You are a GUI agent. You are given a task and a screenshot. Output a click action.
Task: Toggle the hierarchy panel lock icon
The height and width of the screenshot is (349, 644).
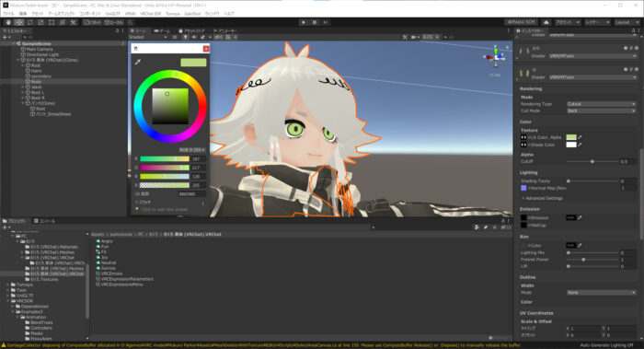[x=117, y=30]
